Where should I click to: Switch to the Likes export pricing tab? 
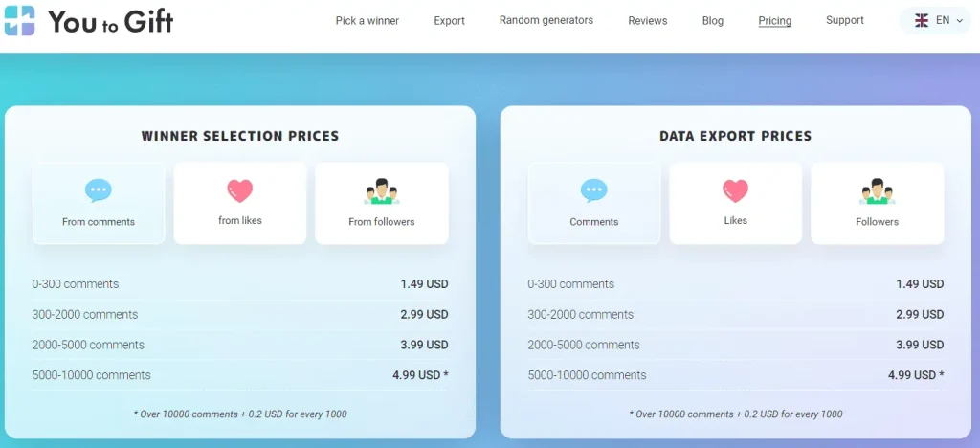point(736,203)
